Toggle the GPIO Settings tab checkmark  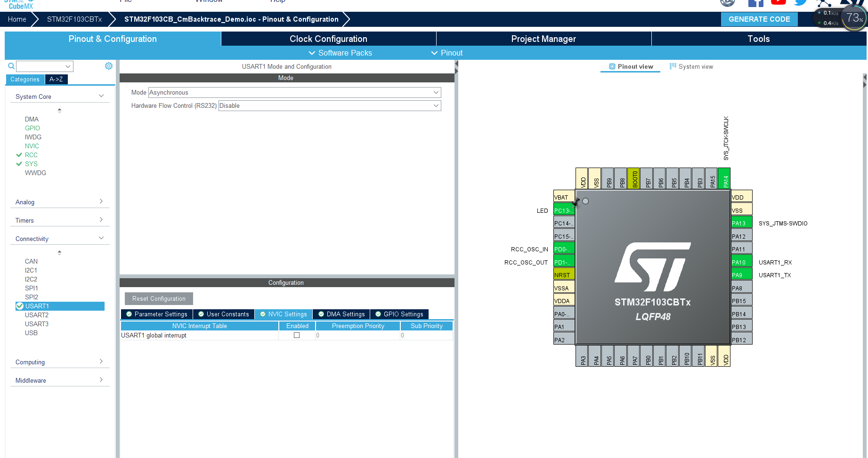click(377, 314)
